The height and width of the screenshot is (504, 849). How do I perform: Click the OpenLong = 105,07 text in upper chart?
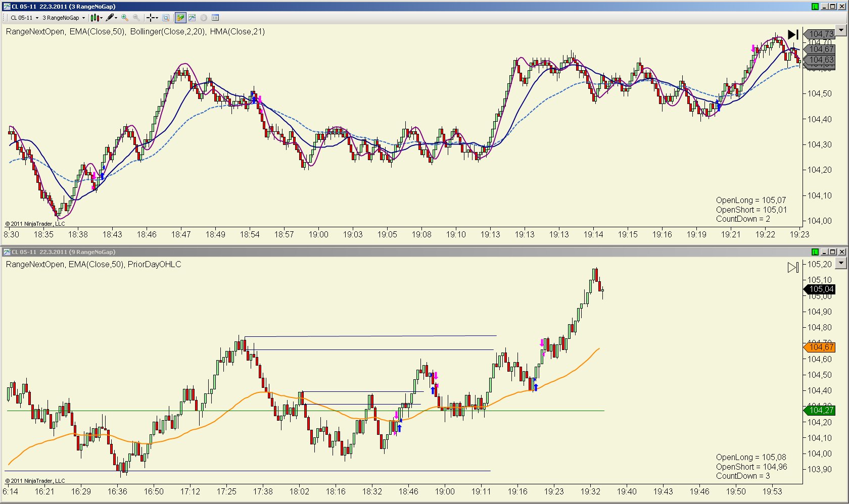tap(751, 200)
